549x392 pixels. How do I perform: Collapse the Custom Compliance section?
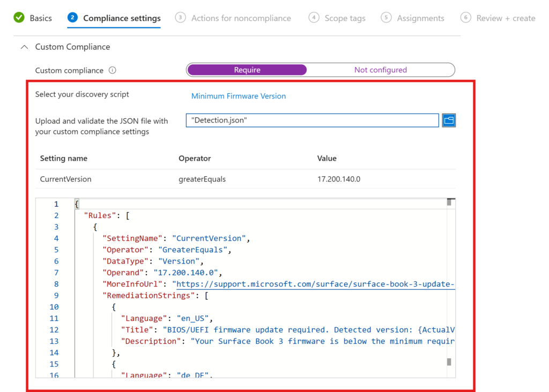click(24, 47)
